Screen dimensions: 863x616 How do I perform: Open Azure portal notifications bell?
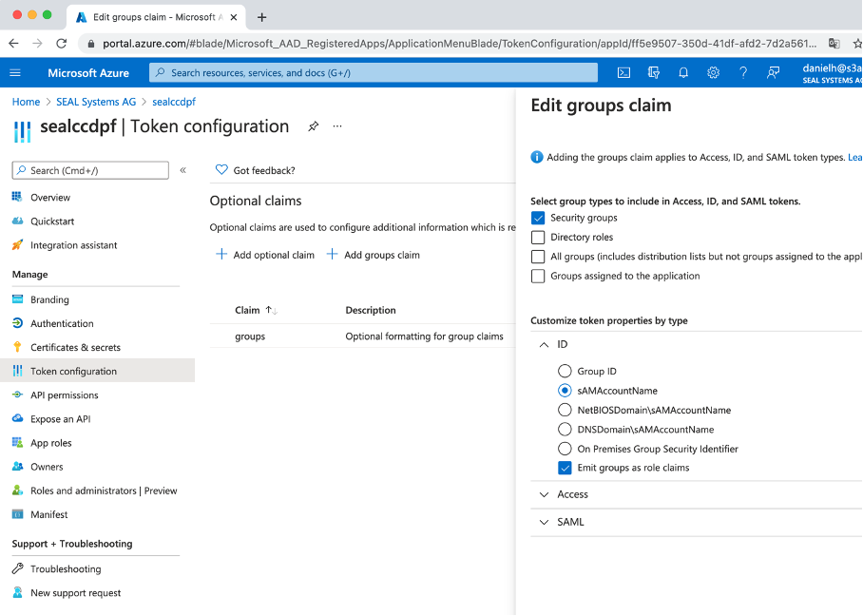point(683,72)
